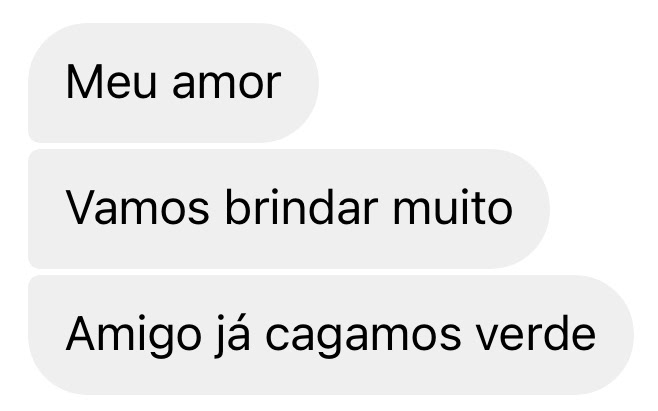658x411 pixels.
Task: Click the word "amor" in first message
Action: 227,86
